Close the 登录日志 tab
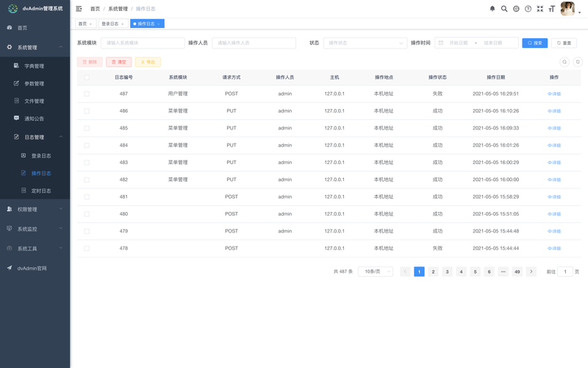Viewport: 588px width, 368px height. (122, 24)
